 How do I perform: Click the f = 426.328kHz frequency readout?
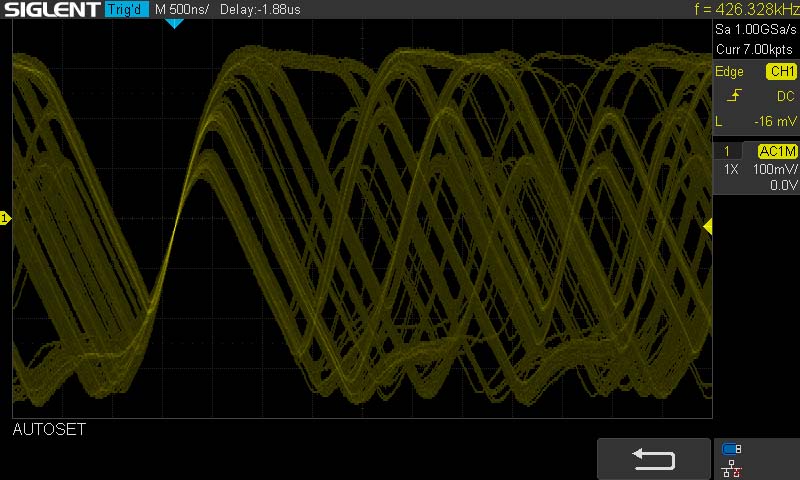[746, 9]
